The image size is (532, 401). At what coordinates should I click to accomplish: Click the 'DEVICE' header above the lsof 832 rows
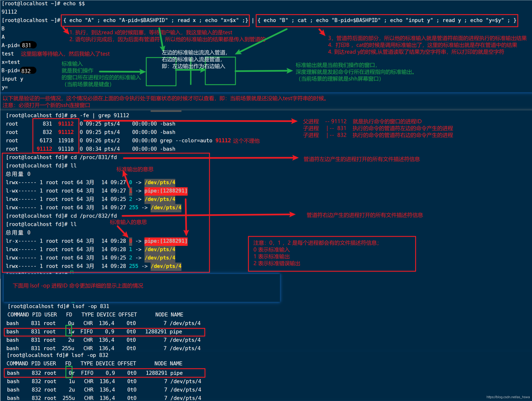point(105,364)
